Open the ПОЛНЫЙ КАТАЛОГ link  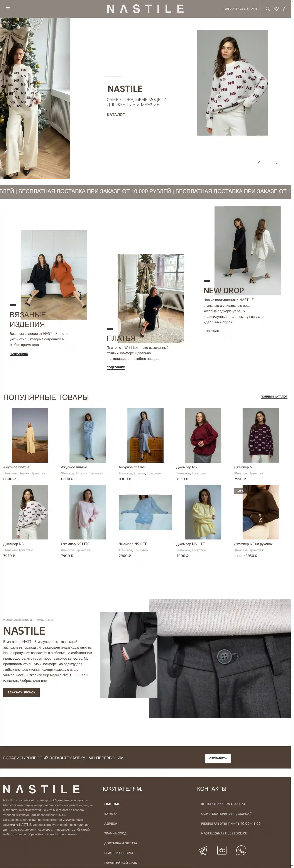pyautogui.click(x=274, y=397)
